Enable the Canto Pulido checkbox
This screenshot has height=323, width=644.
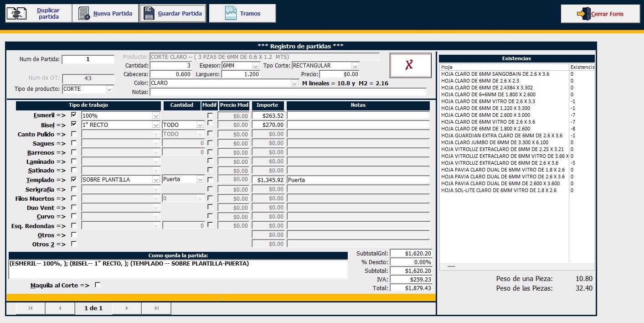tap(74, 134)
